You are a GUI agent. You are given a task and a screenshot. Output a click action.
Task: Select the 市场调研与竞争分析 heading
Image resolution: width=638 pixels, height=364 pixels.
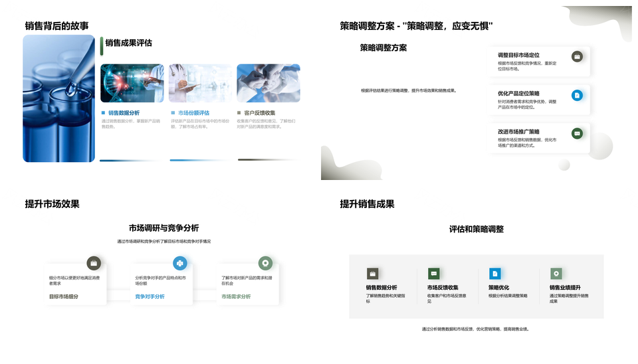coord(163,228)
